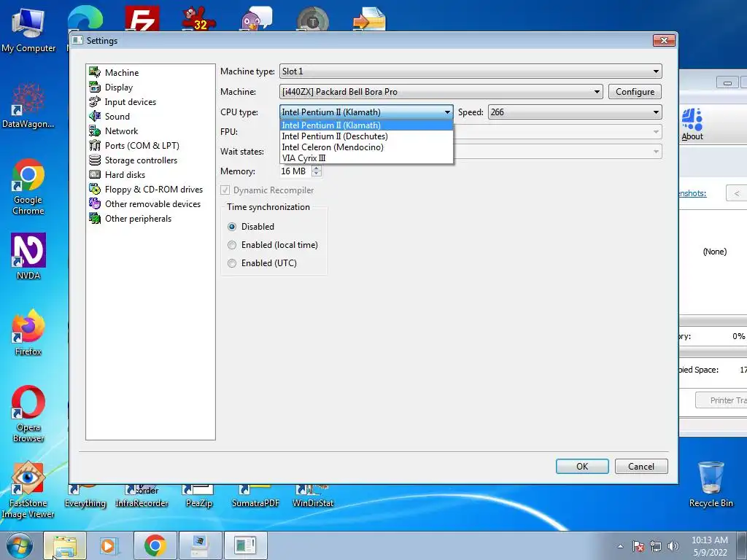Open the FPU dropdown arrow
This screenshot has width=747, height=560.
click(x=656, y=132)
